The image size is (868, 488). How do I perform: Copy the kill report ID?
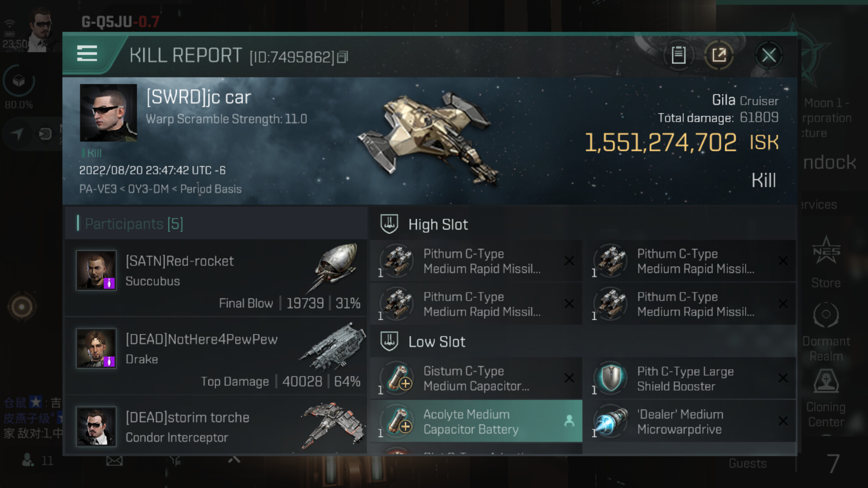(x=343, y=57)
